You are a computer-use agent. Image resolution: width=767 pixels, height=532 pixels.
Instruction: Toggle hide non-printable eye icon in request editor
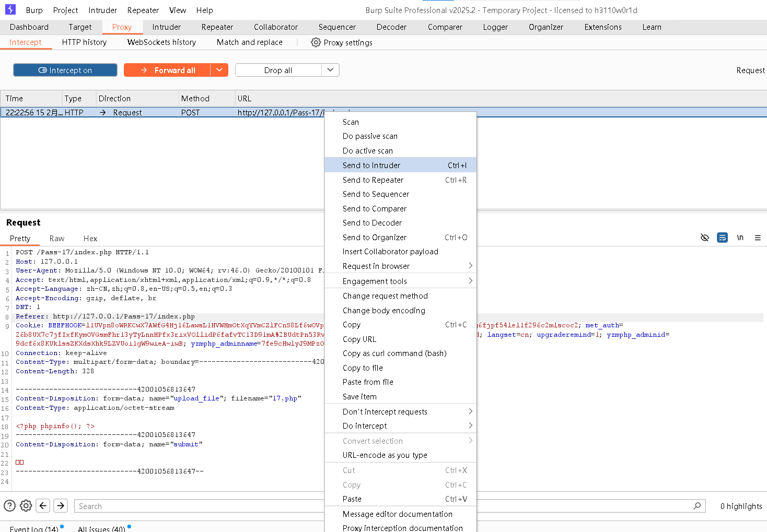tap(704, 238)
